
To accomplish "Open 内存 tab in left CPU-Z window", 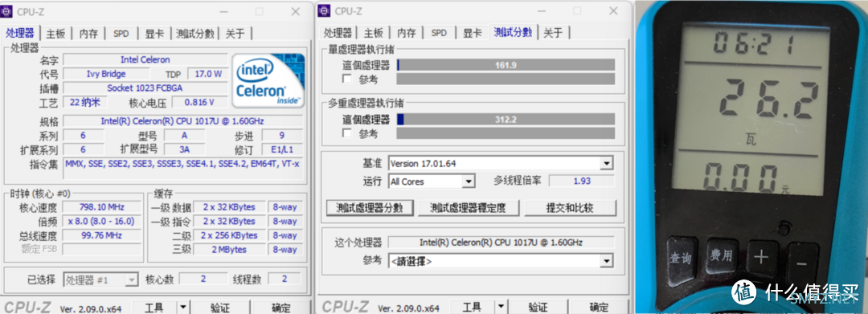I will tap(88, 34).
